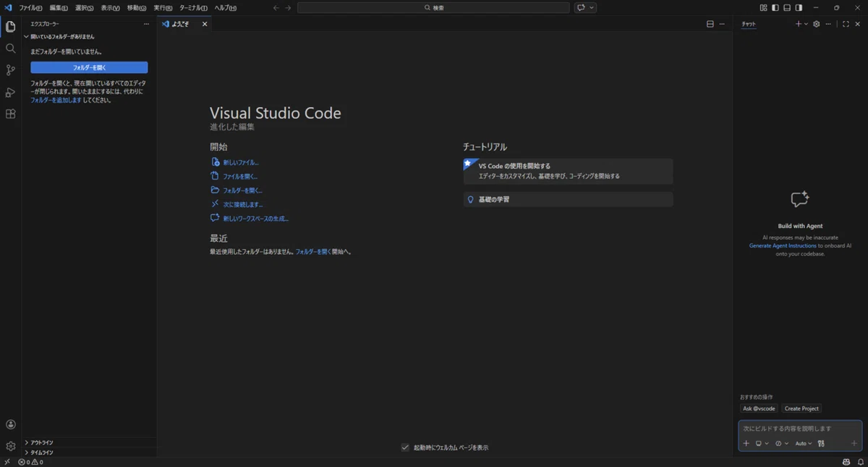
Task: Click the Ask @vscode suggestion button
Action: 759,408
